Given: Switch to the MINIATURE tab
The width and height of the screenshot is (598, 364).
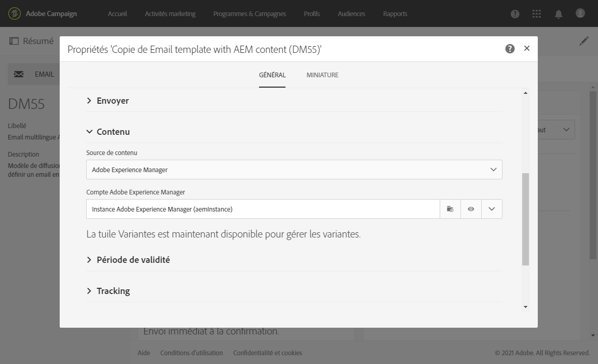Looking at the screenshot, I should point(323,75).
